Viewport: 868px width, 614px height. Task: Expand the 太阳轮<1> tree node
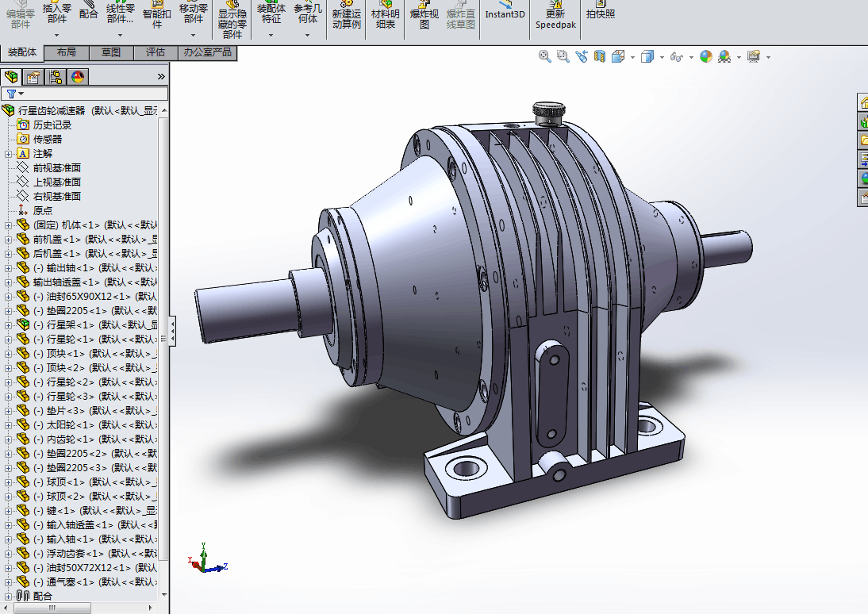click(9, 425)
